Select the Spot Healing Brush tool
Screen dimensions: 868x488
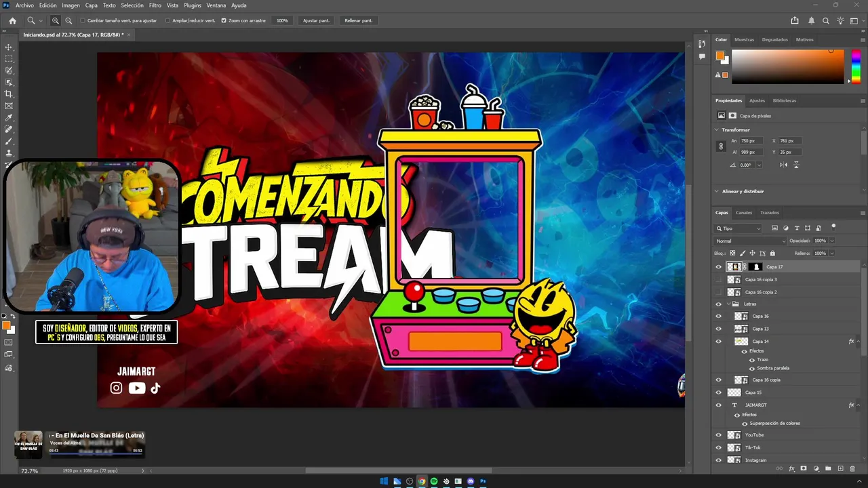(x=9, y=129)
